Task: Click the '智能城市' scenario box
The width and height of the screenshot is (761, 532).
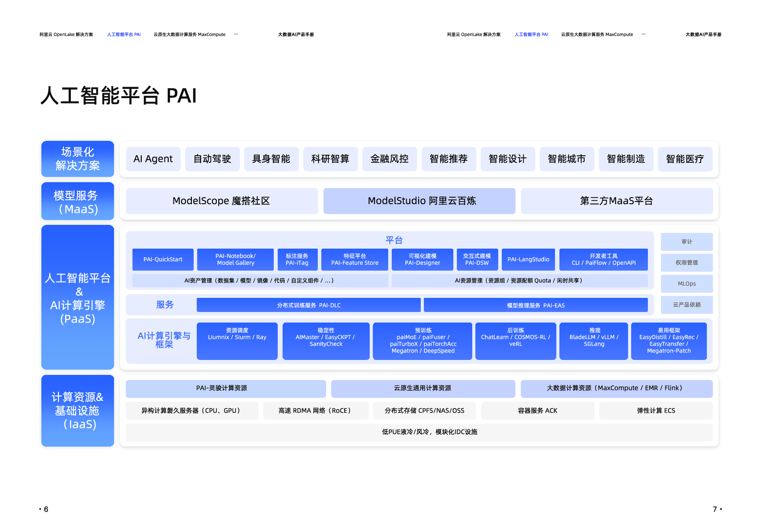Action: point(566,159)
